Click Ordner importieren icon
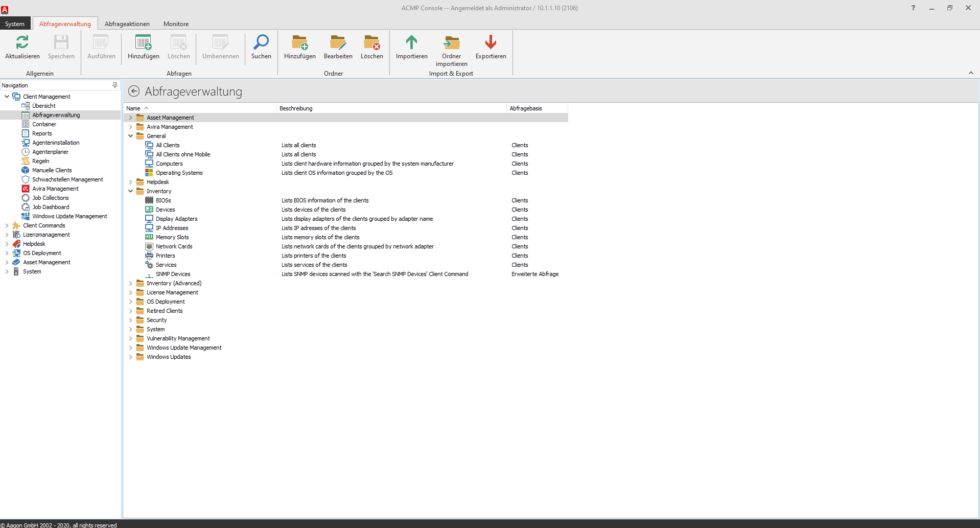Screen dimensions: 980x528 452,43
